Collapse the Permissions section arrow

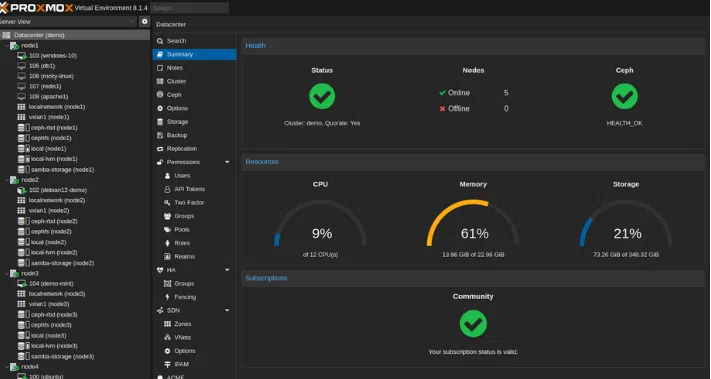click(x=227, y=162)
